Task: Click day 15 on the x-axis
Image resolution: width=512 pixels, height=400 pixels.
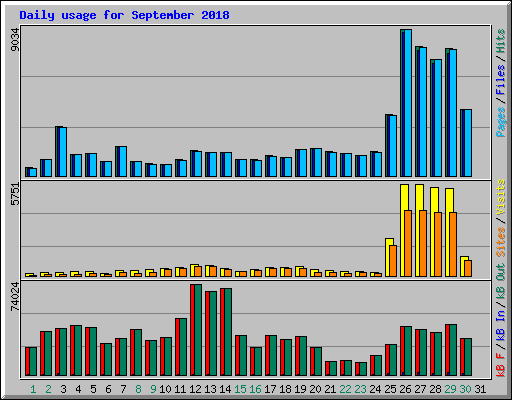Action: click(x=240, y=389)
